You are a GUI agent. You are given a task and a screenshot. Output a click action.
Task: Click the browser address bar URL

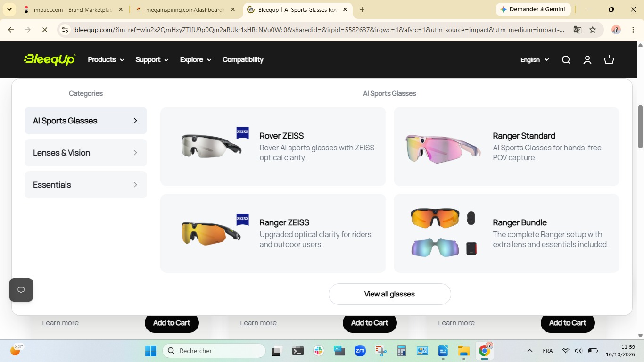pyautogui.click(x=320, y=30)
